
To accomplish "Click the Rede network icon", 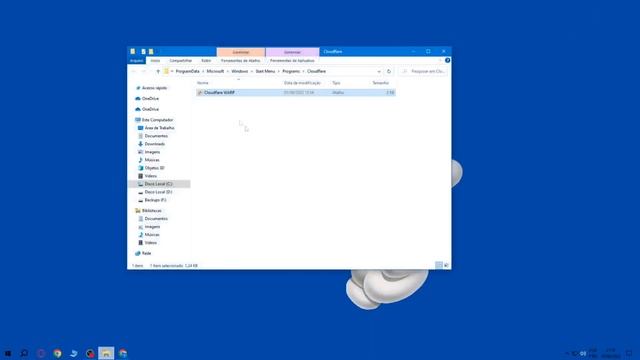I will (138, 253).
